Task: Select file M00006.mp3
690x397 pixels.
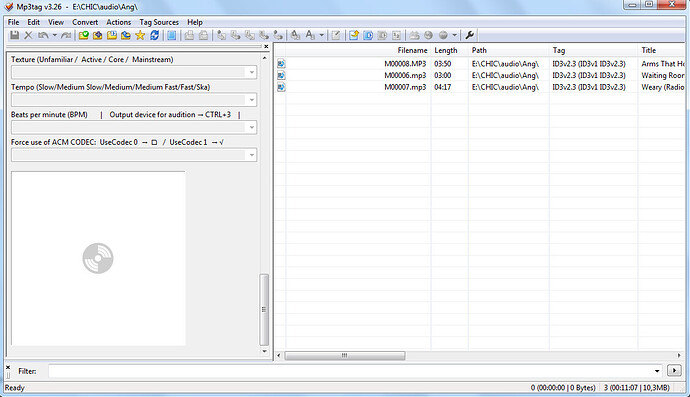Action: tap(405, 75)
